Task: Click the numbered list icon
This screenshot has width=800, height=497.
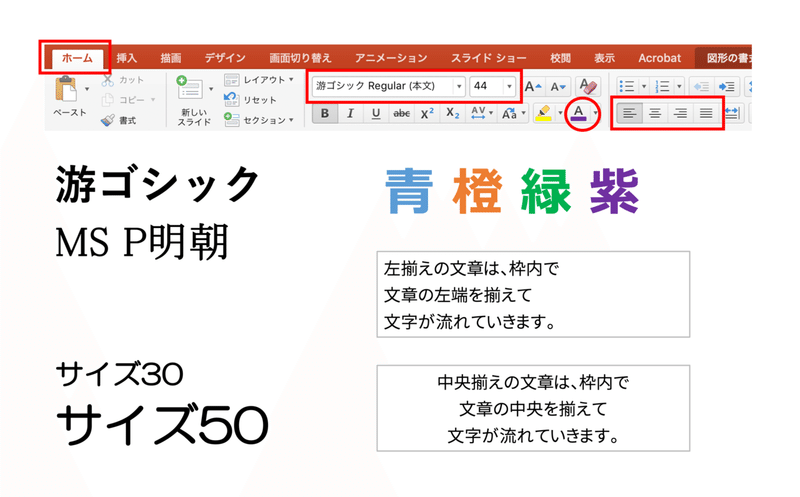Action: coord(662,86)
